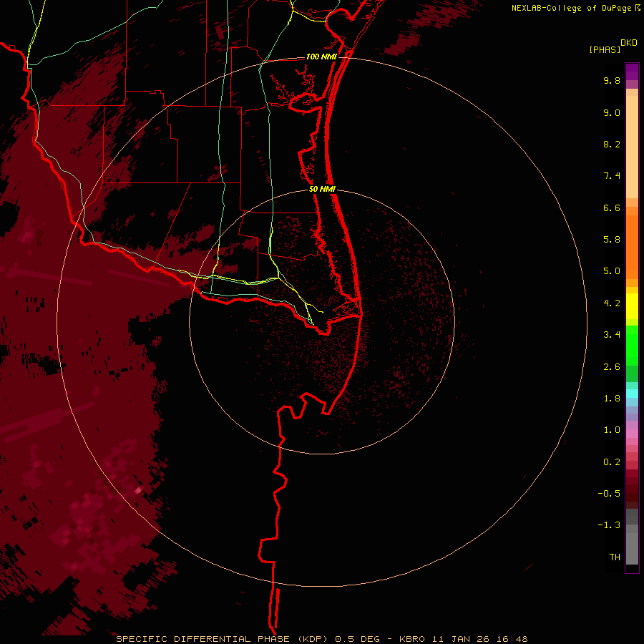Viewport: 644px width, 644px height.
Task: Click the 9.0 scale value
Action: tap(612, 112)
